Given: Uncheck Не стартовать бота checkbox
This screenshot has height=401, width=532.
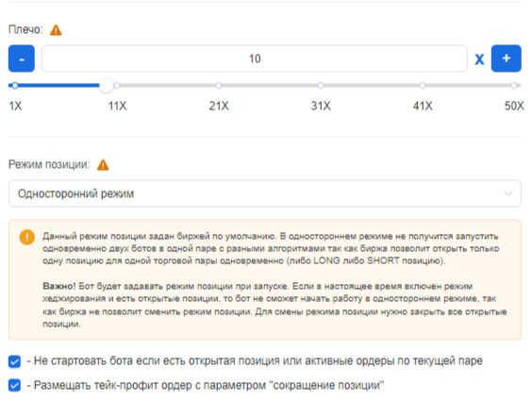Looking at the screenshot, I should click(x=14, y=361).
